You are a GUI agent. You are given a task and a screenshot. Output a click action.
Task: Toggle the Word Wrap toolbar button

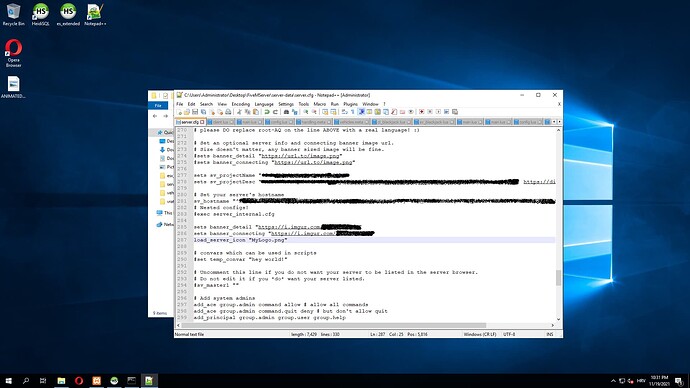344,112
